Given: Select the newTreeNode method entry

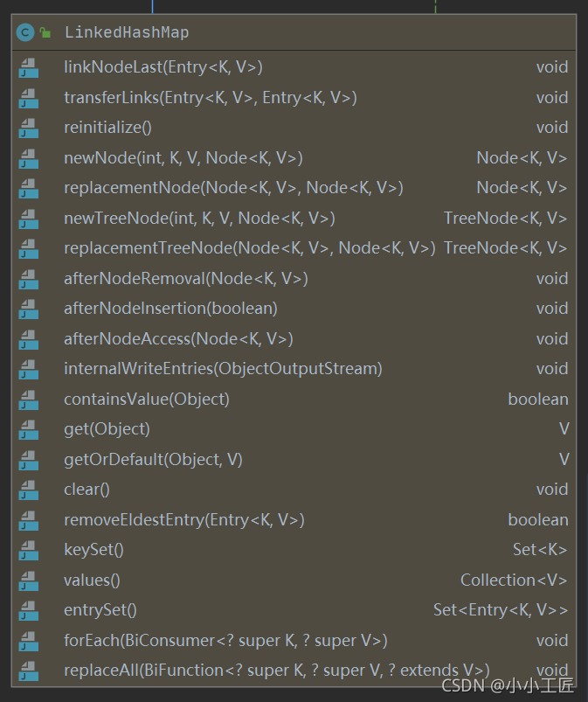Looking at the screenshot, I should click(199, 219).
